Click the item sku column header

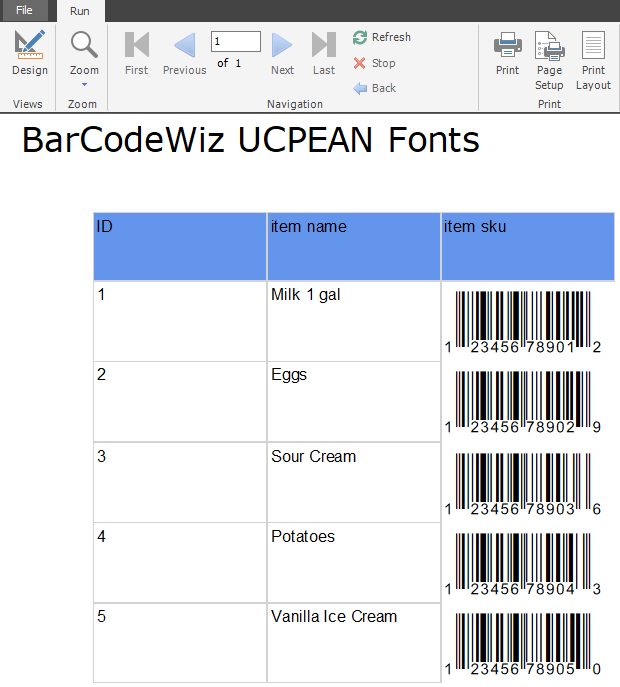528,247
